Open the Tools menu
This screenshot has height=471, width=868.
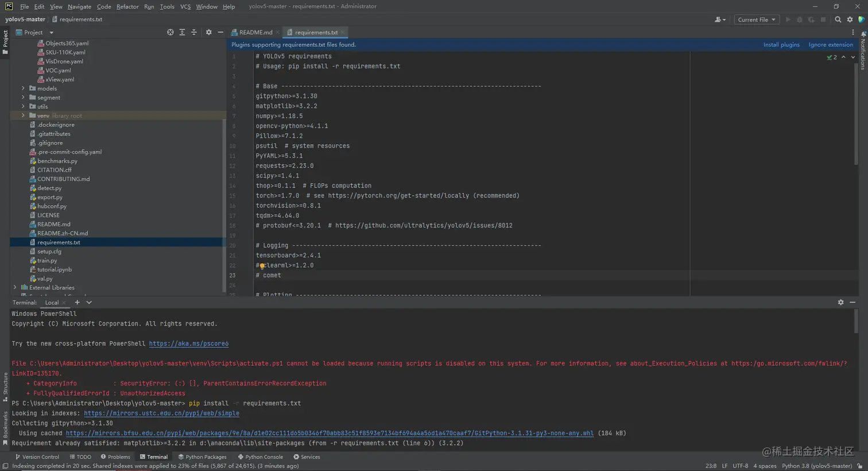tap(167, 6)
